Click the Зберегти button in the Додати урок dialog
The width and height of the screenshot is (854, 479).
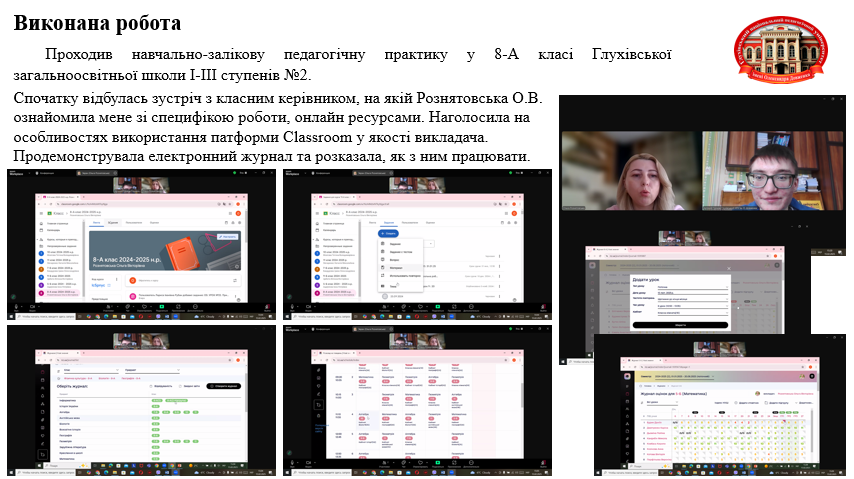[680, 325]
